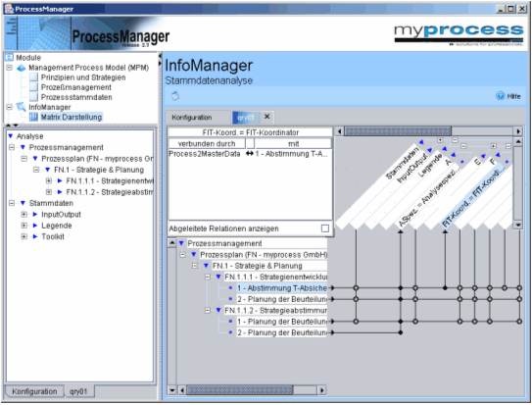Click the Management Process Model icon

[x=21, y=68]
